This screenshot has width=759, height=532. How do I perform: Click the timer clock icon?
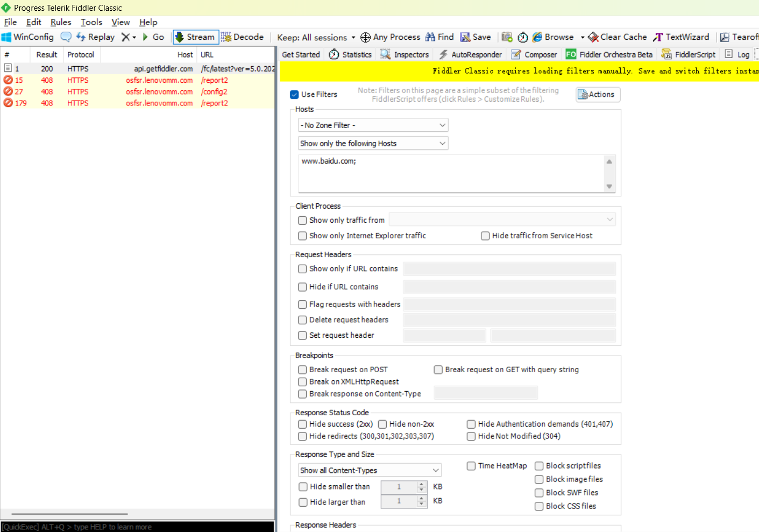click(522, 37)
